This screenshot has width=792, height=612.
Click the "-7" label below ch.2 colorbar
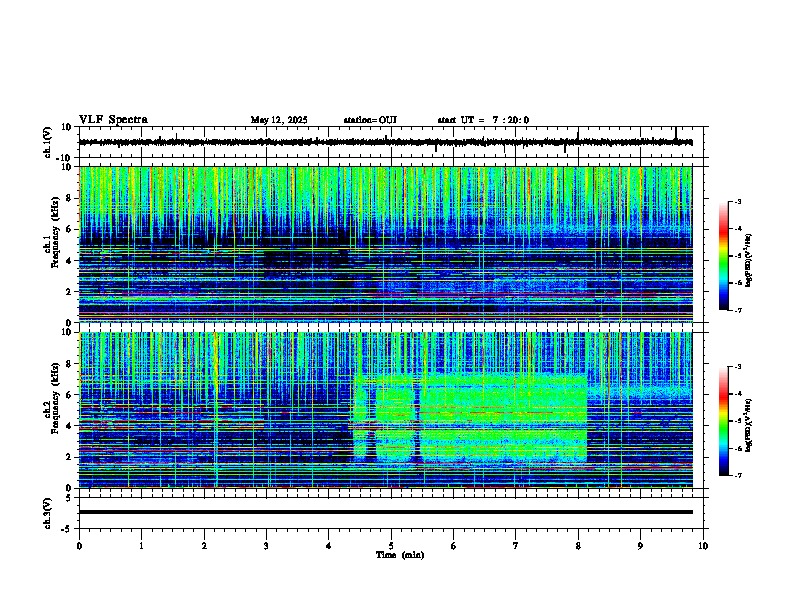pos(737,475)
